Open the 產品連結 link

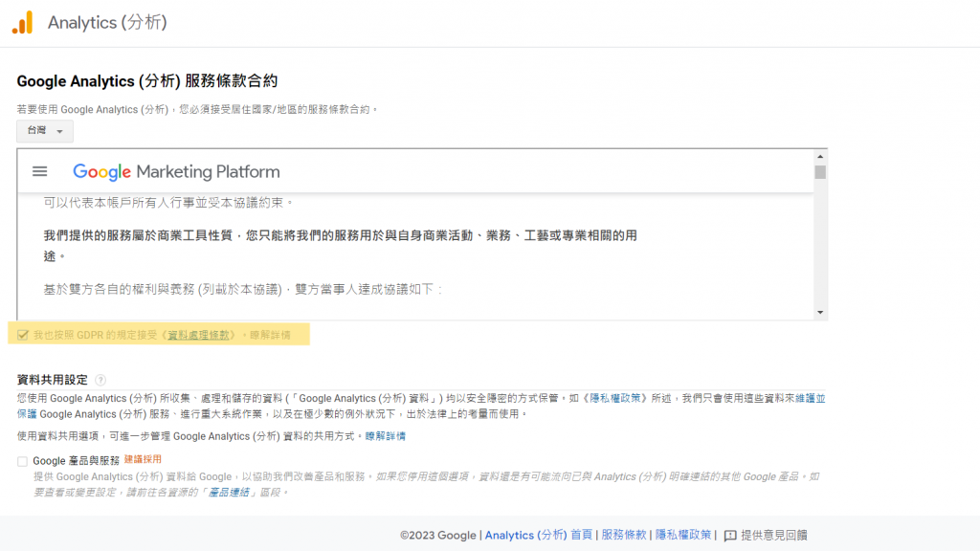click(x=229, y=493)
